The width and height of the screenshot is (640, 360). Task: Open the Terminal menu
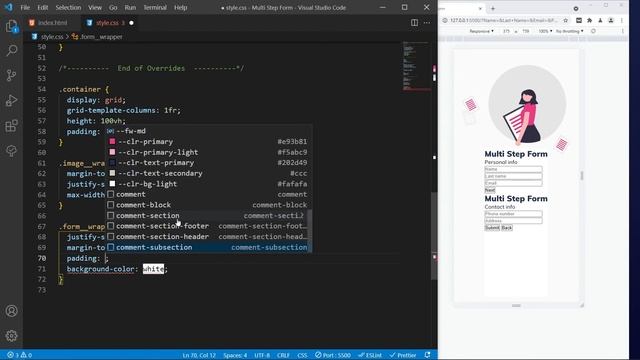pos(155,7)
